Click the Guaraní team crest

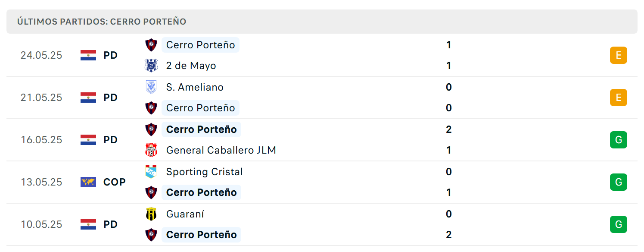click(151, 214)
